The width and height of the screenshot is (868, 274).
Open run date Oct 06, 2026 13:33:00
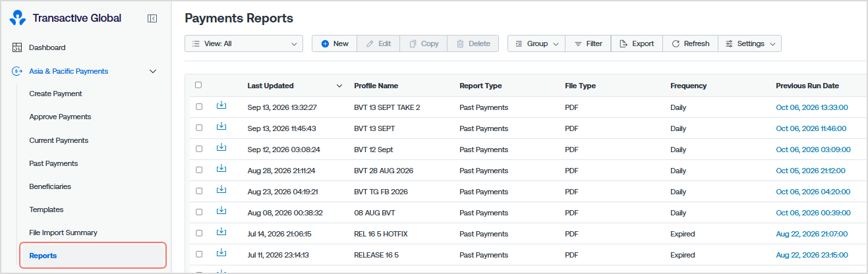point(812,107)
